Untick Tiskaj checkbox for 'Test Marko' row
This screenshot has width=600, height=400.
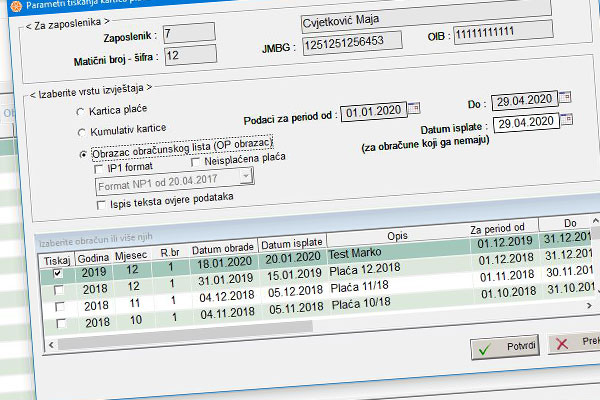click(57, 270)
